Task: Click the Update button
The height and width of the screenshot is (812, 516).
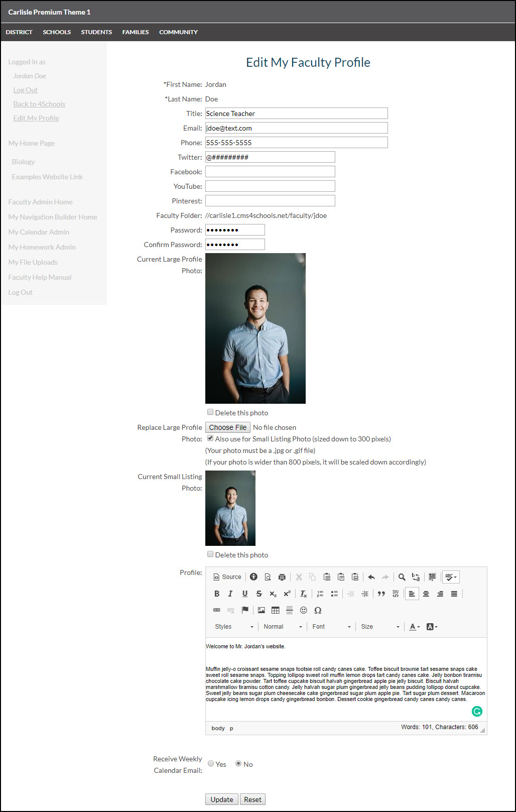Action: 222,799
